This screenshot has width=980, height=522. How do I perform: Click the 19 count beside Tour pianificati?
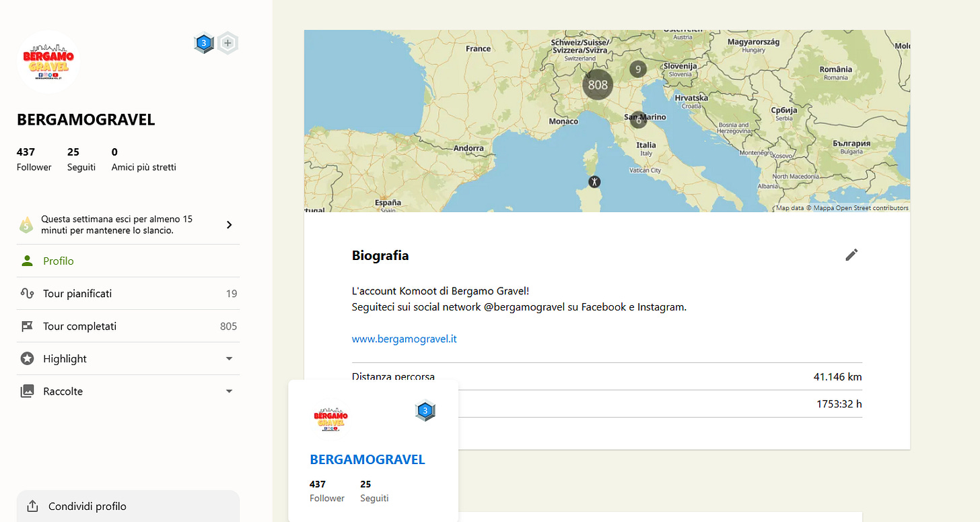tap(232, 294)
